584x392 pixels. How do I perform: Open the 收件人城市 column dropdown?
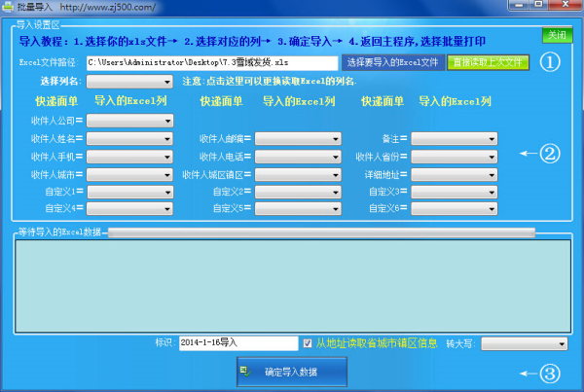(x=129, y=174)
